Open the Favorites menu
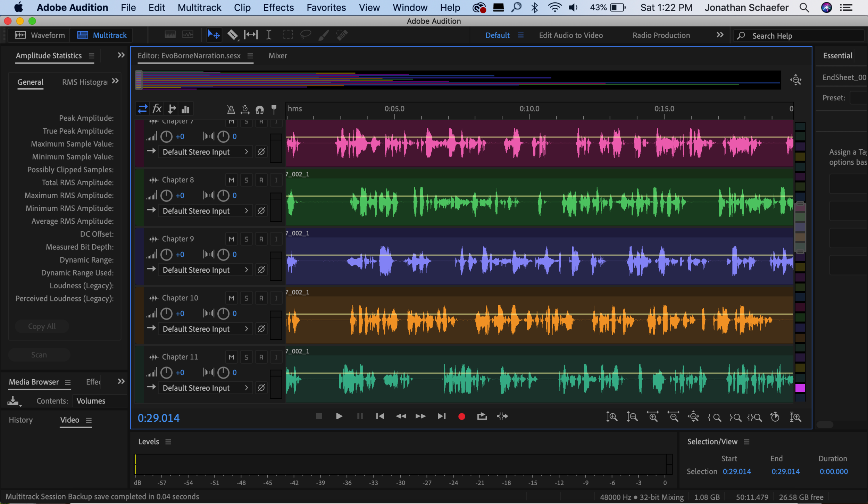868x504 pixels. coord(326,7)
